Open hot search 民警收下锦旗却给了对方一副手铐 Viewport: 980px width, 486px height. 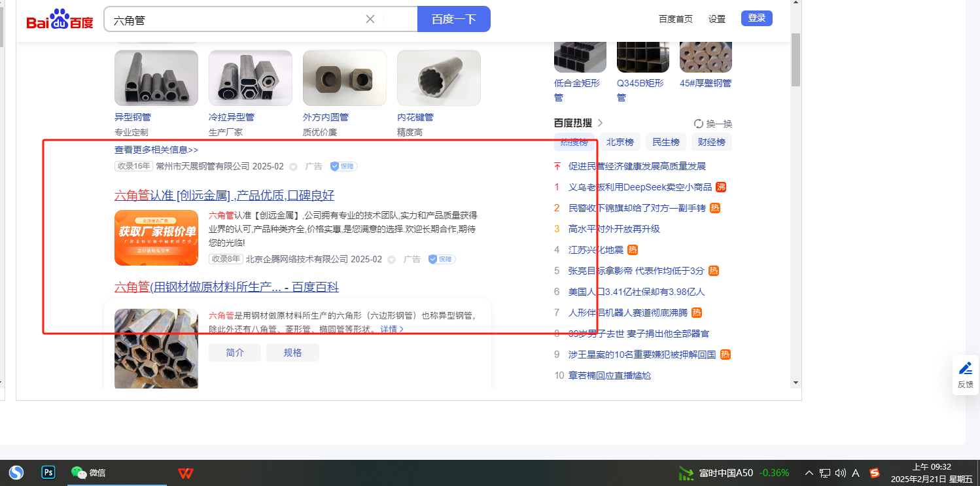click(637, 208)
